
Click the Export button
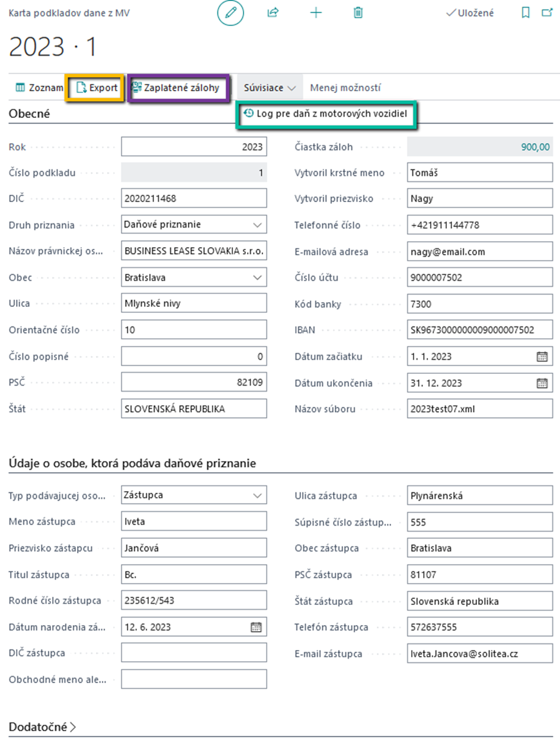[x=97, y=88]
